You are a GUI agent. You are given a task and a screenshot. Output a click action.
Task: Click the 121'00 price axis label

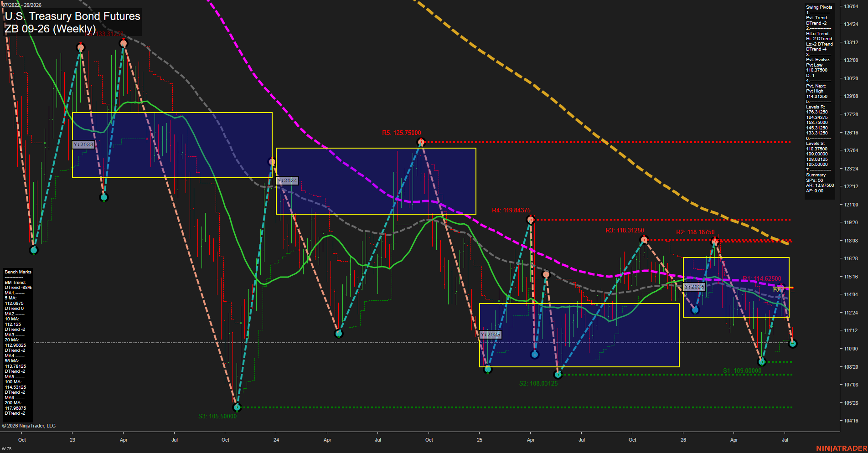point(851,205)
